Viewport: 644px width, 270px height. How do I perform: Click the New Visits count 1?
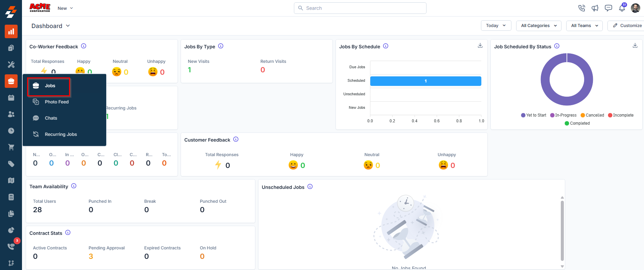[x=189, y=70]
